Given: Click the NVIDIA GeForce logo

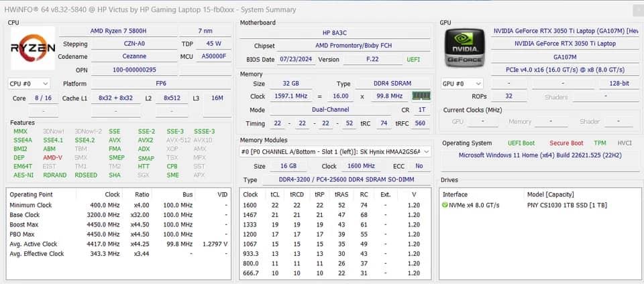Looking at the screenshot, I should pyautogui.click(x=464, y=48).
